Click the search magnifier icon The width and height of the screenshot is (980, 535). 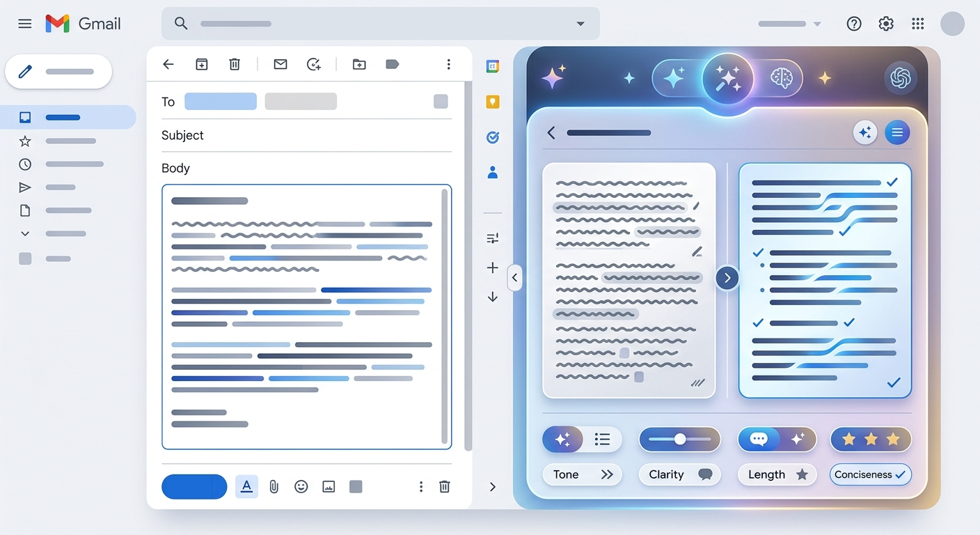pos(181,24)
